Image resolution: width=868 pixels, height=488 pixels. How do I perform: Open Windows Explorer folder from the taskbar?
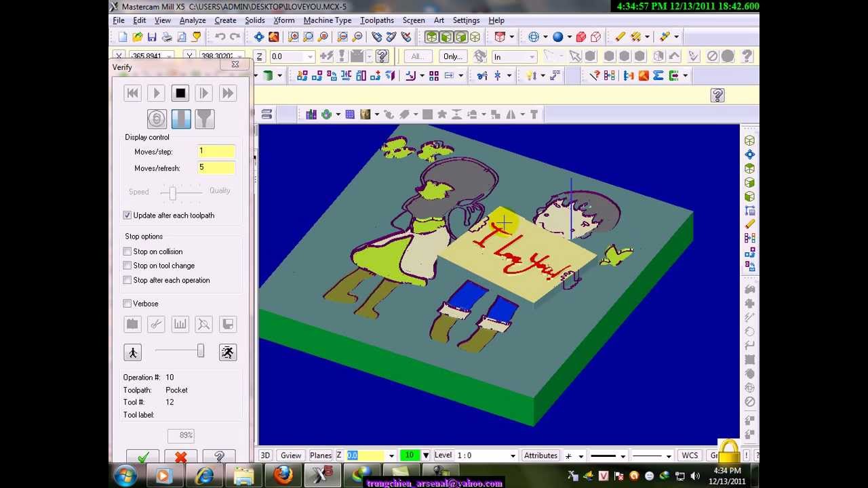pyautogui.click(x=244, y=476)
